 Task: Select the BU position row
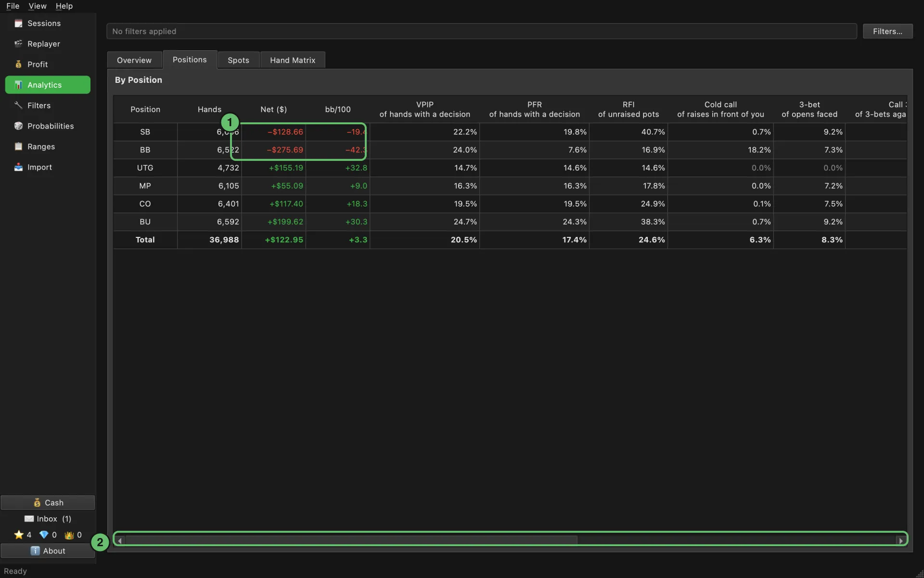click(x=510, y=222)
